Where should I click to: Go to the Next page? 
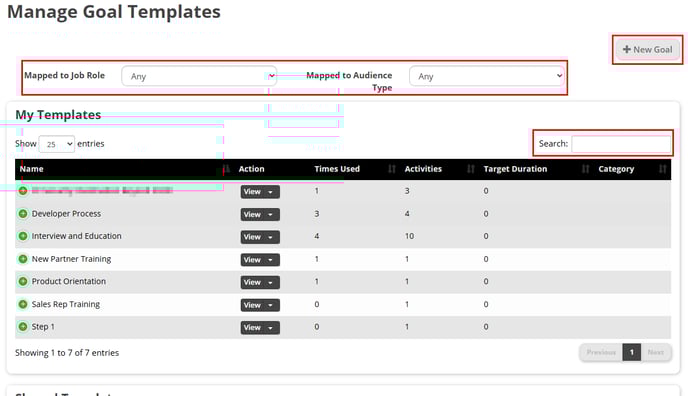pyautogui.click(x=656, y=352)
